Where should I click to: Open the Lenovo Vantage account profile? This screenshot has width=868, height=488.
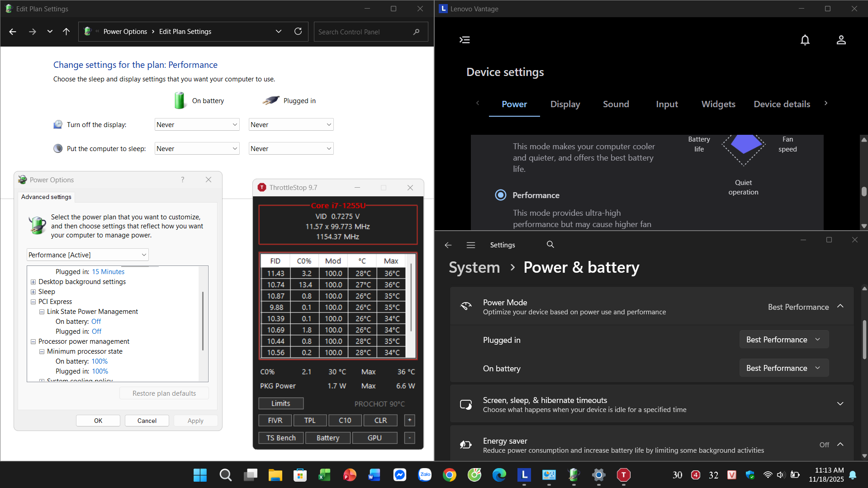tap(841, 40)
